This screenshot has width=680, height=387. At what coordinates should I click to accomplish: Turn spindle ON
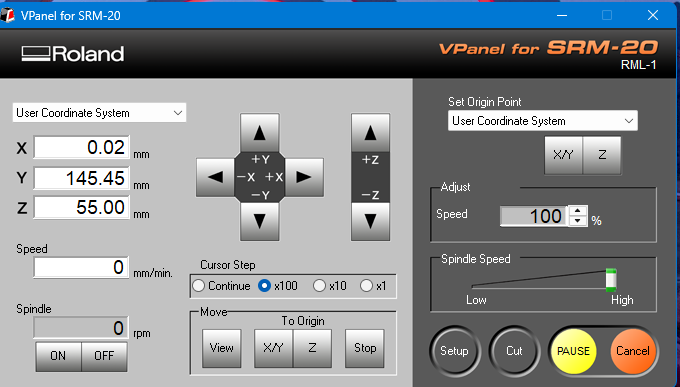click(x=58, y=356)
